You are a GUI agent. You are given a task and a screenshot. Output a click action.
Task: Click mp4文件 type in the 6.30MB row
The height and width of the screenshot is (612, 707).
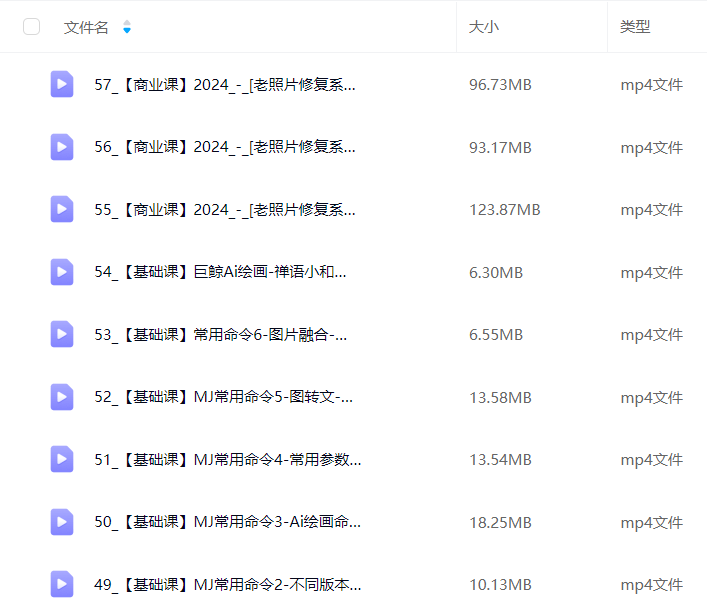(x=652, y=272)
